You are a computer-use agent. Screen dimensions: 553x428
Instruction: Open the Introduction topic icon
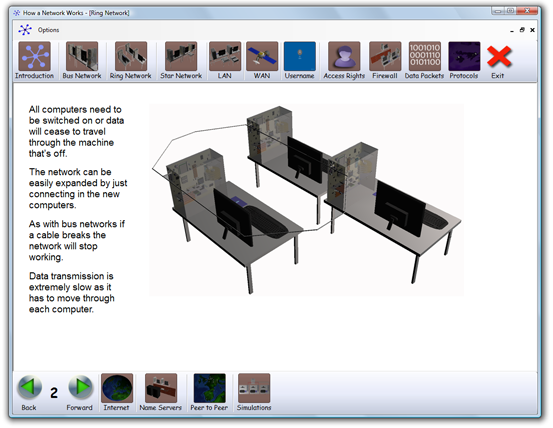click(35, 56)
